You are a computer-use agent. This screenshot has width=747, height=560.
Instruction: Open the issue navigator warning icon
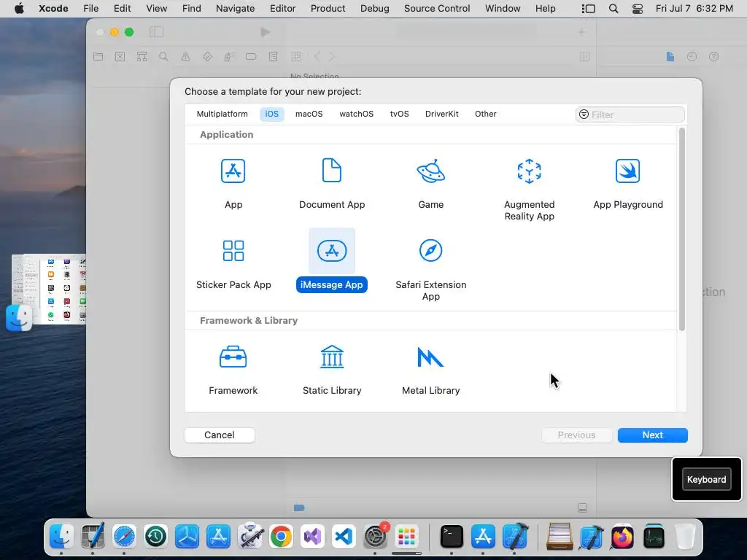185,57
